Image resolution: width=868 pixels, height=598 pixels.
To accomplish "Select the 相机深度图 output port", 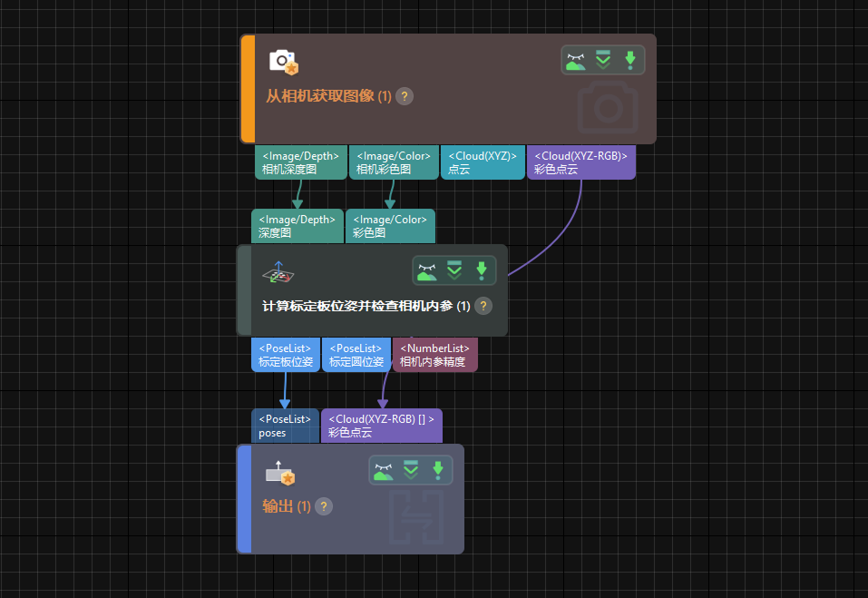I will click(x=300, y=162).
